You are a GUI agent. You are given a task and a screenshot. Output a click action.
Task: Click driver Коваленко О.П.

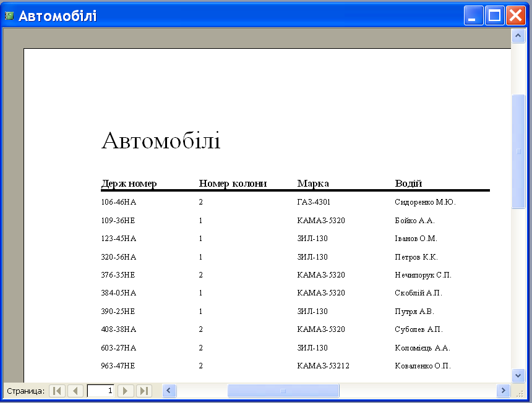tap(423, 366)
